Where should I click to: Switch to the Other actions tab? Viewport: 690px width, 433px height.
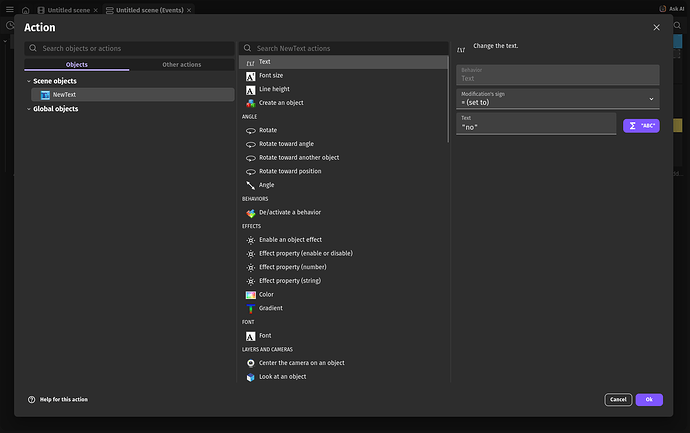coord(181,65)
